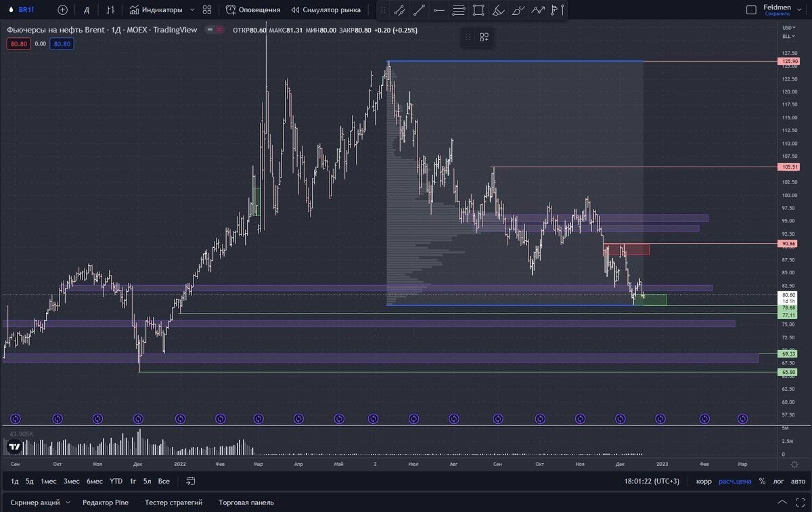Select the trend line drawing tool
This screenshot has height=512, width=812.
coord(419,10)
